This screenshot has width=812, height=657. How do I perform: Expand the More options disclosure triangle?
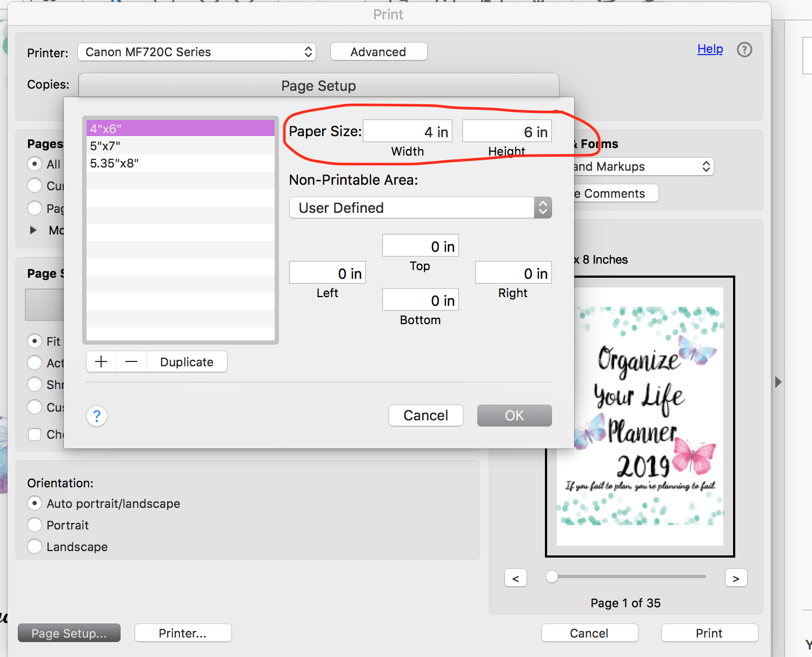(33, 230)
